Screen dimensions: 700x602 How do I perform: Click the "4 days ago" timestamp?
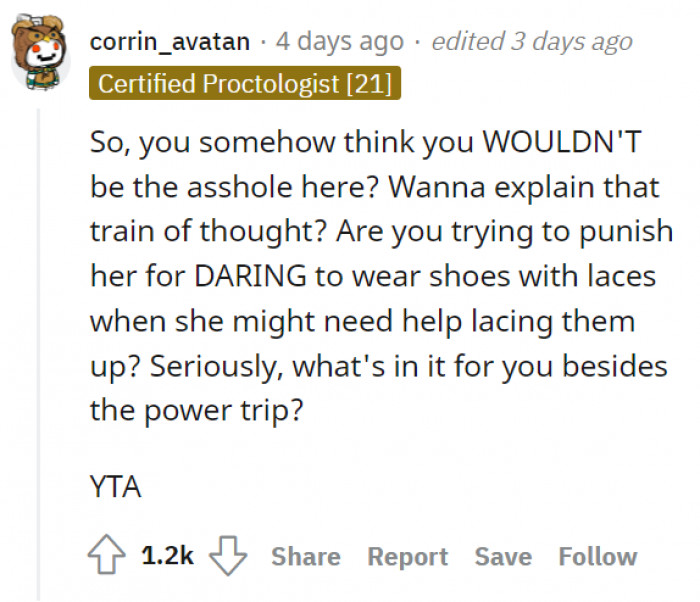click(x=339, y=41)
